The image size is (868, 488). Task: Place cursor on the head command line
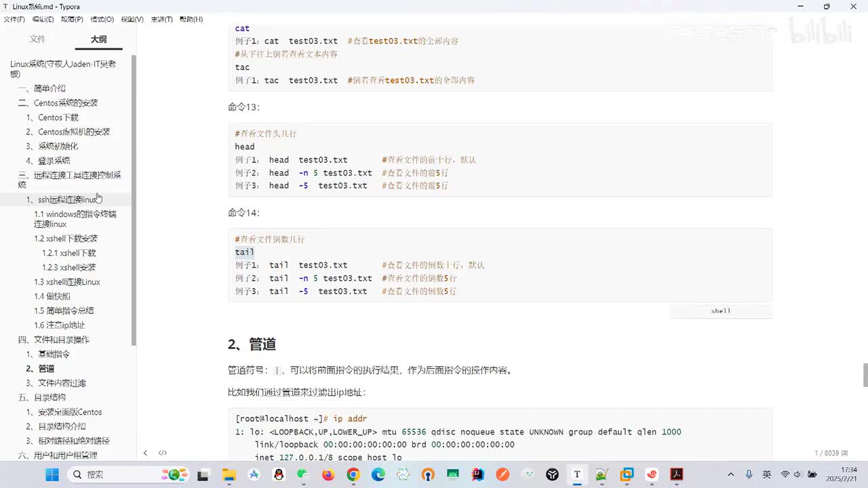(x=245, y=146)
